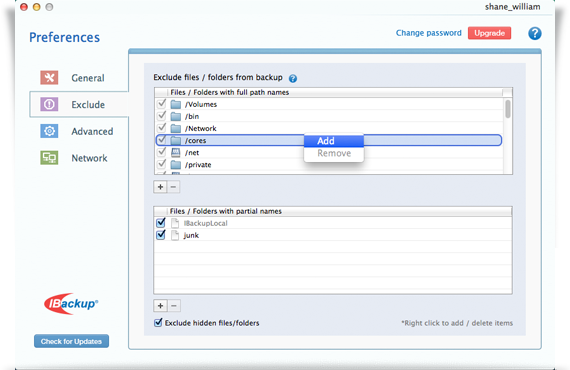Switch to the Network tab
This screenshot has height=370, width=570.
pos(89,158)
